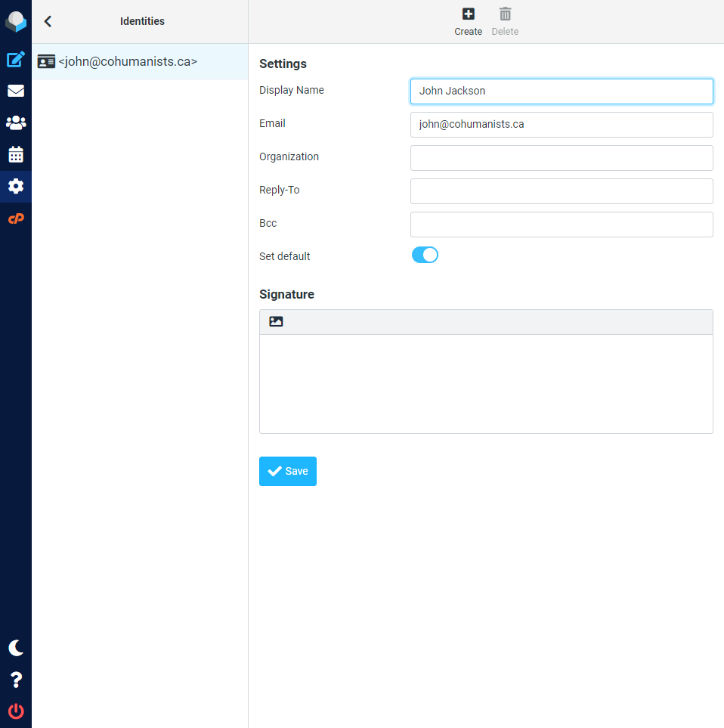This screenshot has width=724, height=728.
Task: Toggle the Set default switch
Action: click(425, 255)
